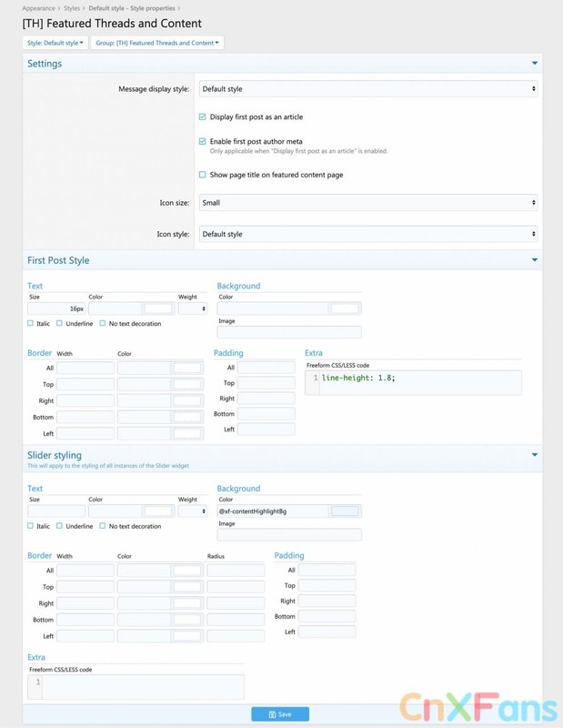Click Slider styling Freeform CSS/LESS code editor
Screen dimensions: 563x728
[x=136, y=687]
